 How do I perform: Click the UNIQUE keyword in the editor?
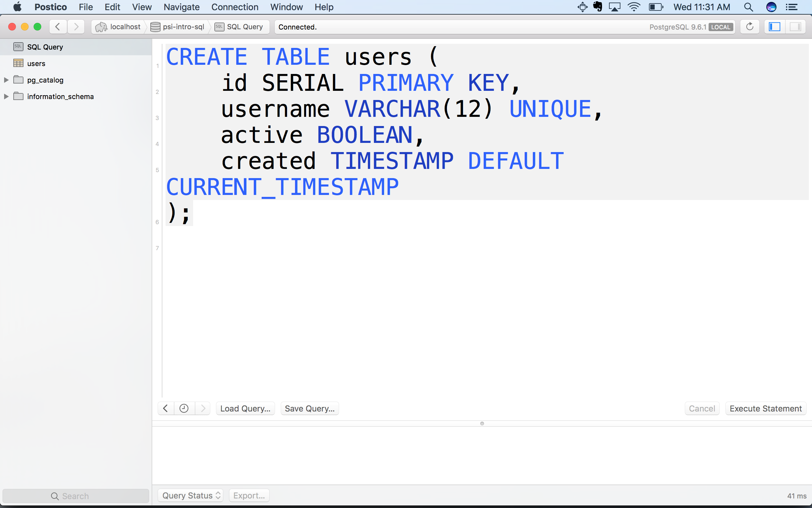(x=550, y=109)
